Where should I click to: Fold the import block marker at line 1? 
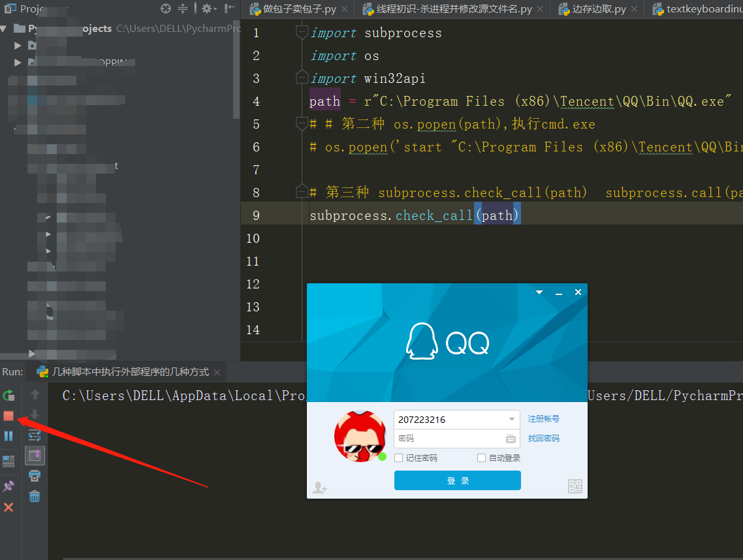pyautogui.click(x=302, y=31)
